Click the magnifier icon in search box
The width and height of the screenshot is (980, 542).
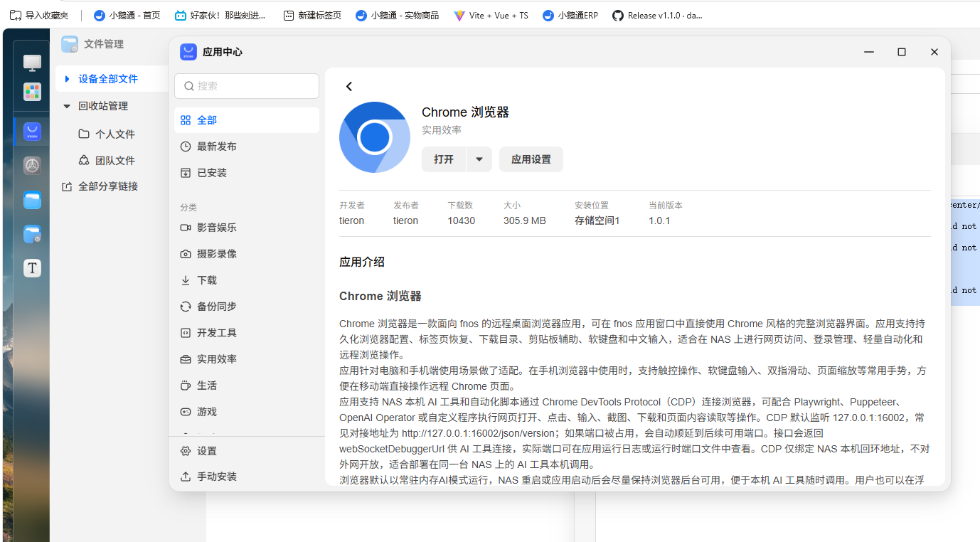[189, 86]
